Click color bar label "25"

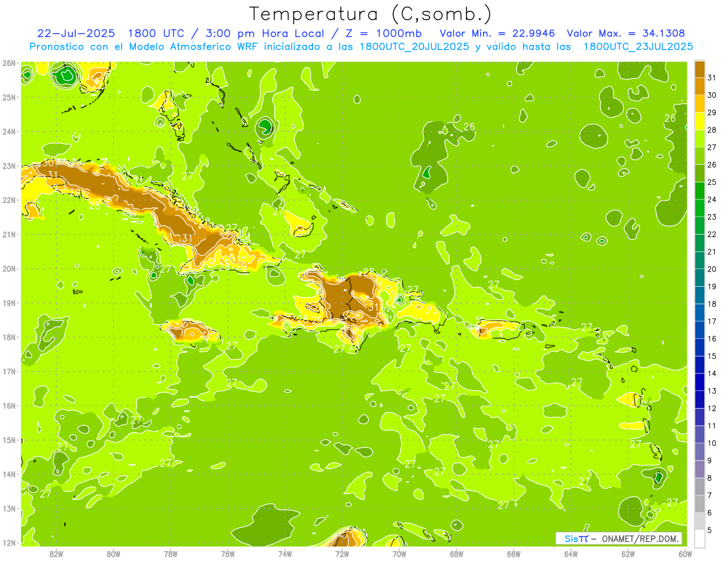[712, 182]
